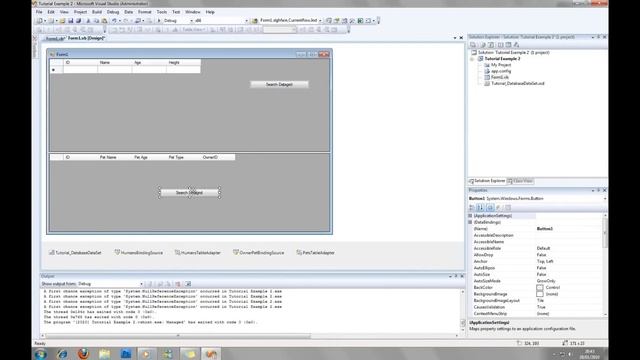The image size is (640, 360).
Task: Select the Tutorial_DatabaseDataSet component in tray
Action: tap(75, 253)
